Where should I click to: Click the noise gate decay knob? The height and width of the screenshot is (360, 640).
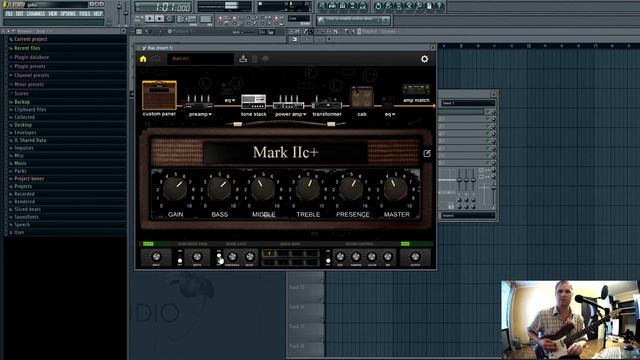(x=249, y=257)
